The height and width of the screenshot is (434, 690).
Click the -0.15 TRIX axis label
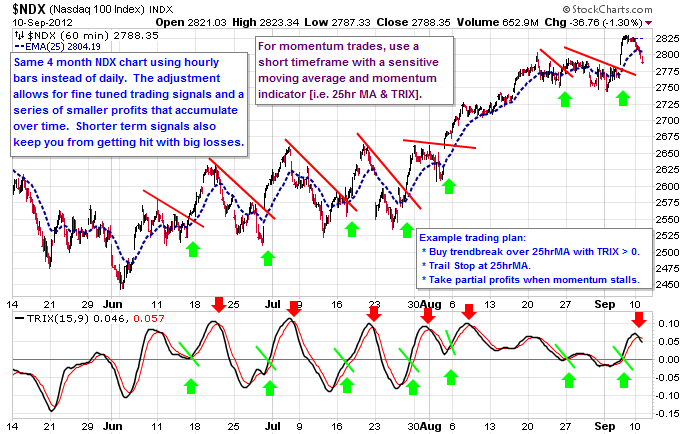click(x=667, y=414)
